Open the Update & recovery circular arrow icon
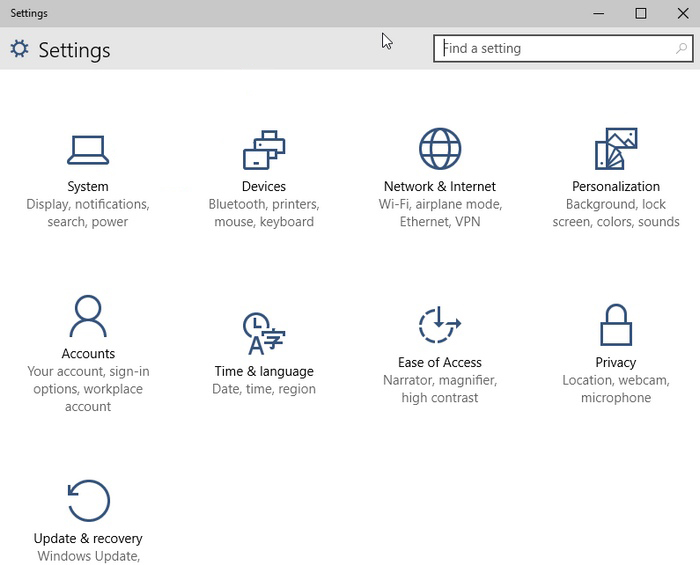The height and width of the screenshot is (565, 700). tap(88, 501)
